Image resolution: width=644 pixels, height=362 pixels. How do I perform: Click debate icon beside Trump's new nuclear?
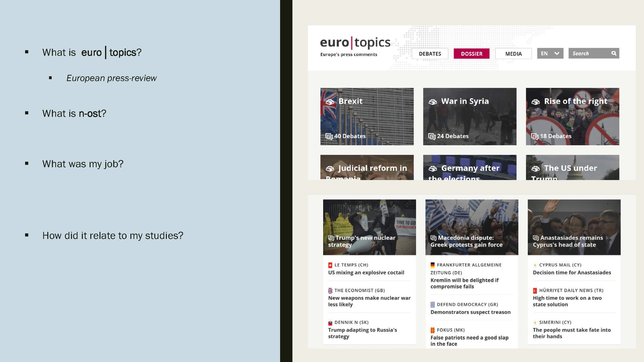point(331,238)
